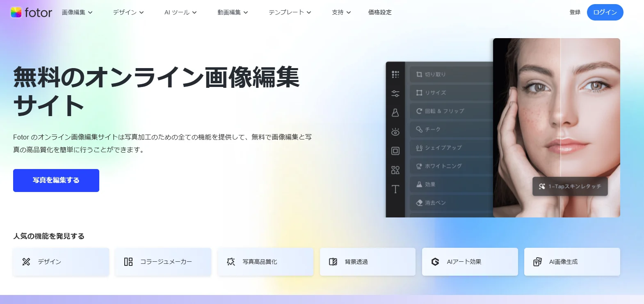
Task: Click the ログイン button
Action: coord(605,12)
